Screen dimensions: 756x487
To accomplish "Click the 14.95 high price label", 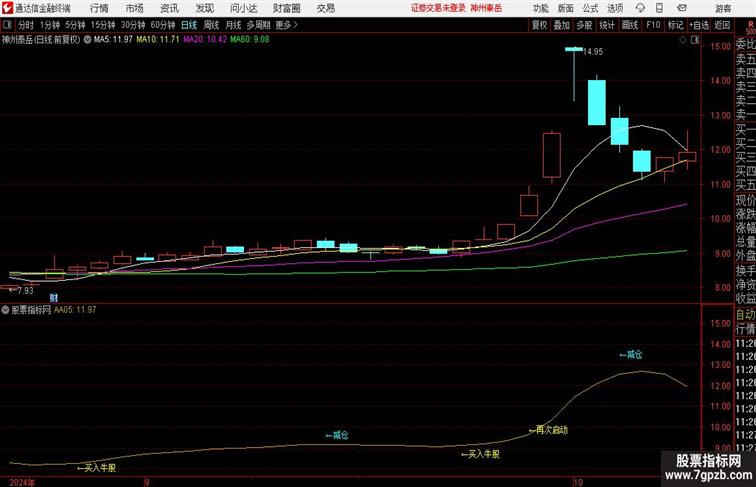I will click(593, 52).
